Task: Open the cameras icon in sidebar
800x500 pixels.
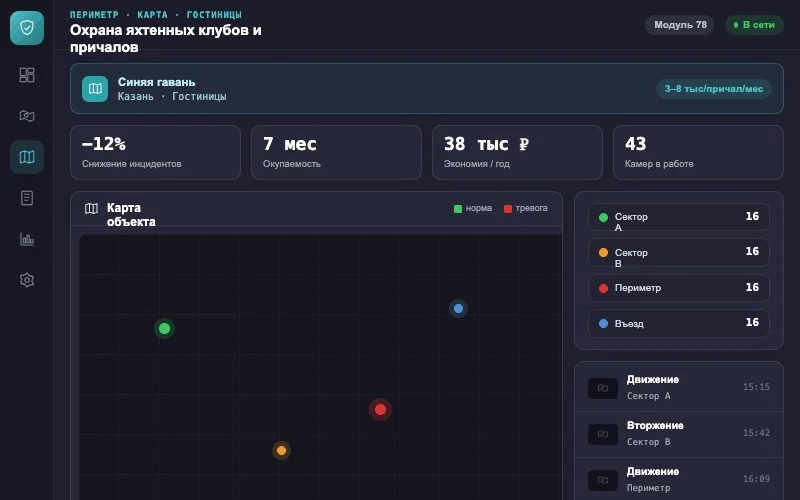Action: tap(27, 116)
